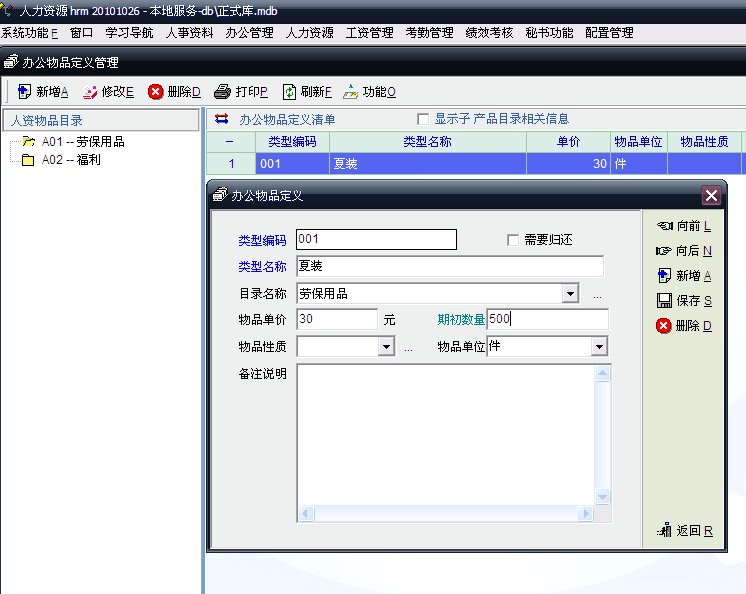Click the 新增 (Add) toolbar icon
The width and height of the screenshot is (746, 594).
coord(24,92)
